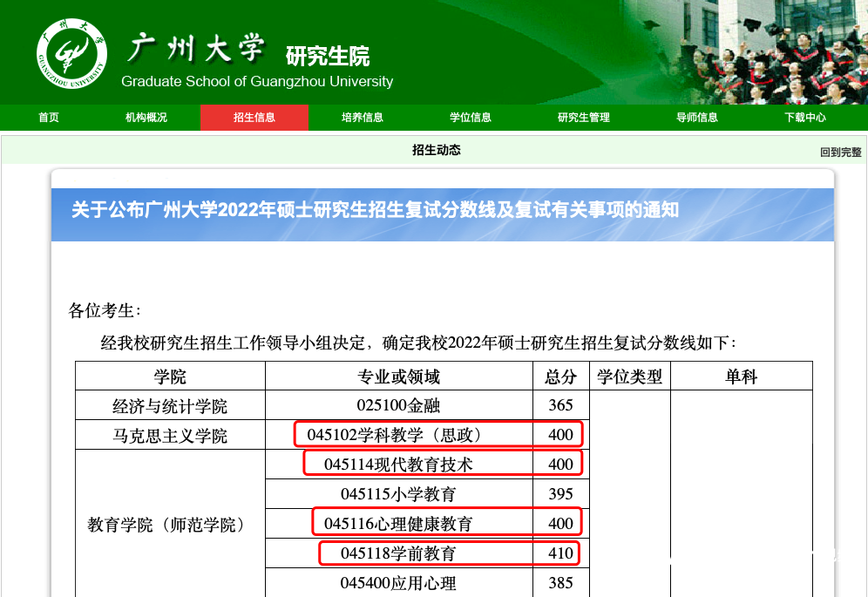Click the 045102学科教学（思政） cell

click(398, 435)
